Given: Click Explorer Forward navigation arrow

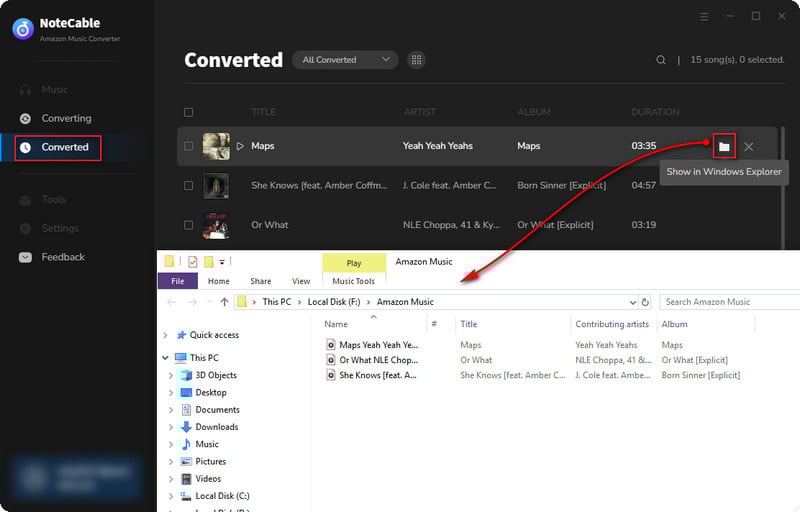Looking at the screenshot, I should pos(192,302).
